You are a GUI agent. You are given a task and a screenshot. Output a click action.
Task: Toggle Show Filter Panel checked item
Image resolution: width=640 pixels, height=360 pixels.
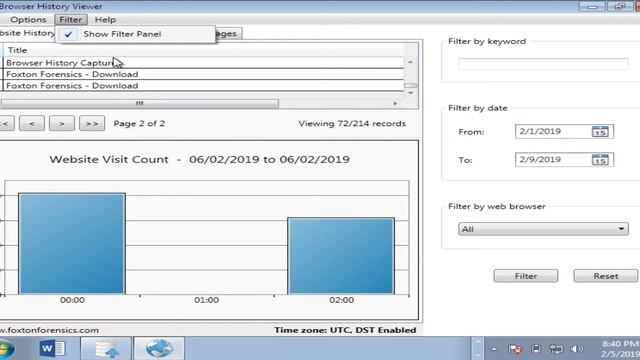[x=135, y=34]
